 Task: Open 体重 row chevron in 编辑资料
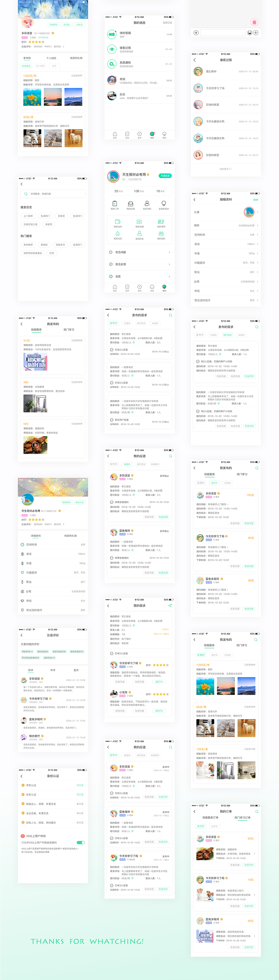click(x=258, y=253)
